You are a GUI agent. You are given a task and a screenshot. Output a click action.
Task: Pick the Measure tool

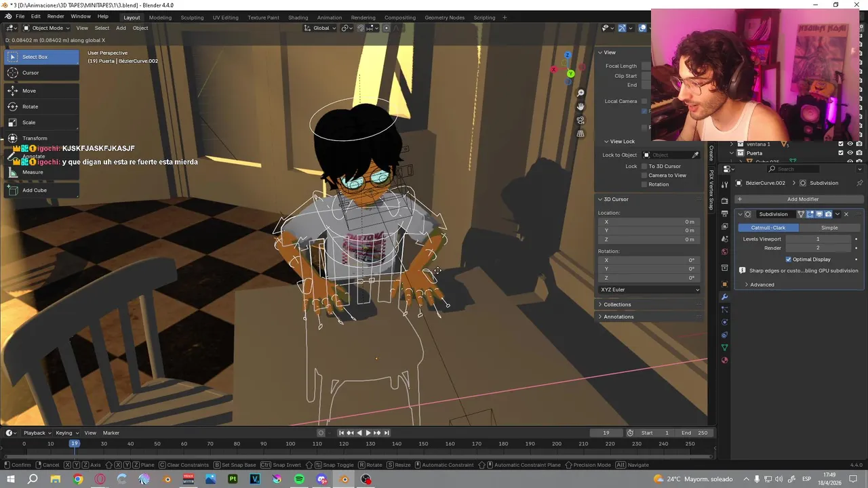pos(41,172)
